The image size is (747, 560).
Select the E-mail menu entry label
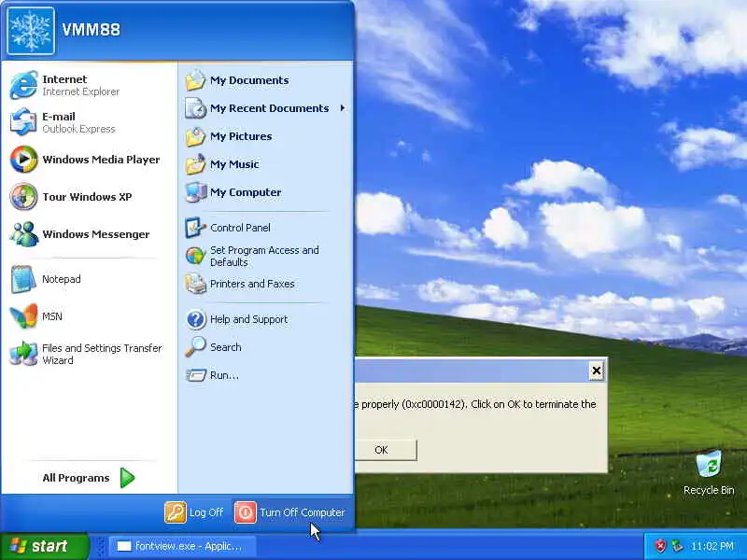pos(59,117)
